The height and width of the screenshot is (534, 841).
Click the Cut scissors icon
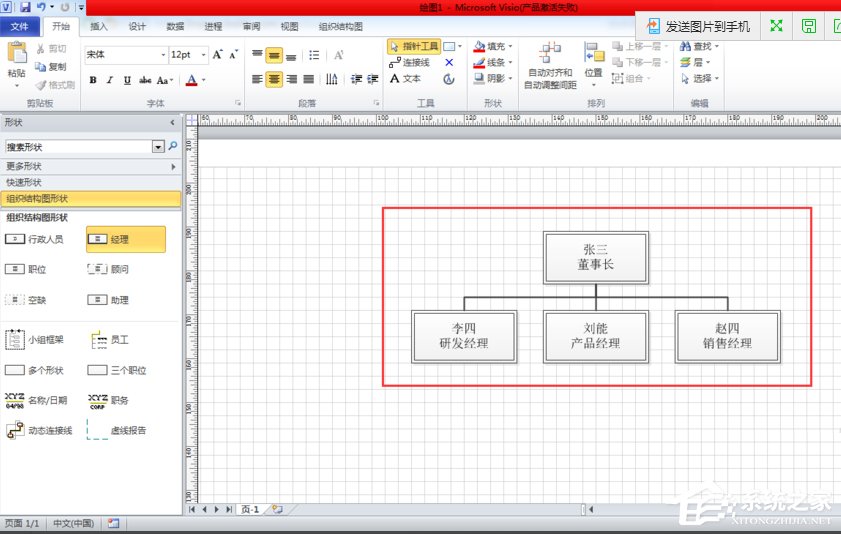coord(40,49)
